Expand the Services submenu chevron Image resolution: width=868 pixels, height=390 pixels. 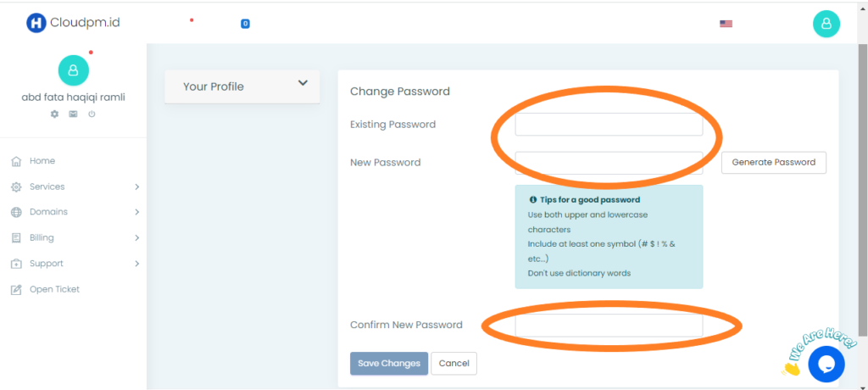pyautogui.click(x=136, y=187)
